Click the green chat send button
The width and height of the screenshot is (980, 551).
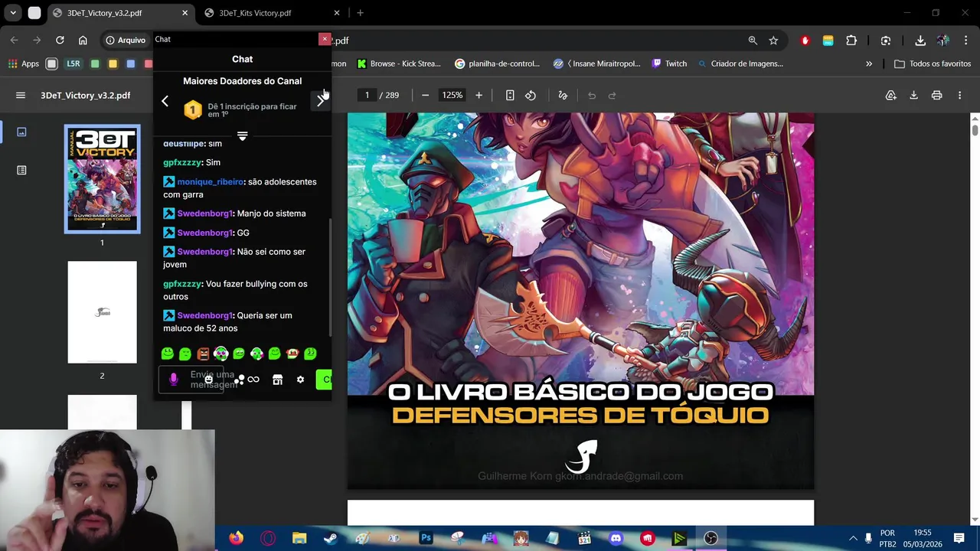click(x=324, y=380)
